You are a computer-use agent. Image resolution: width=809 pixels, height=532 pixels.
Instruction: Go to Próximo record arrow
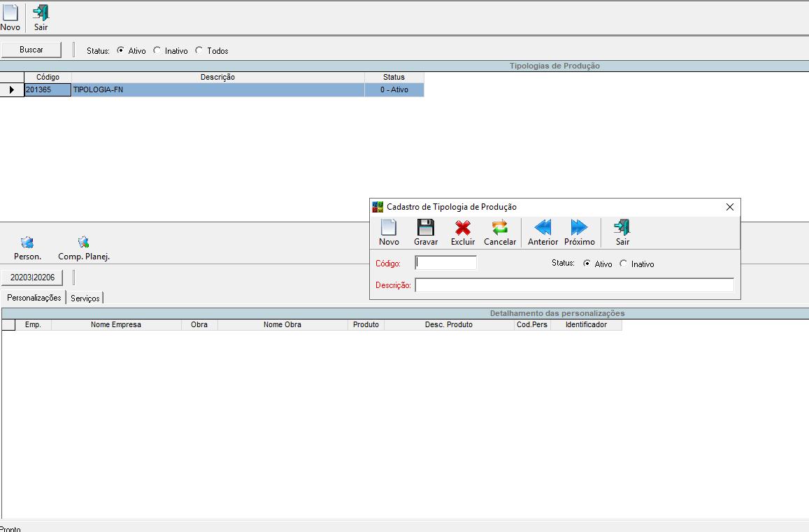(x=579, y=228)
